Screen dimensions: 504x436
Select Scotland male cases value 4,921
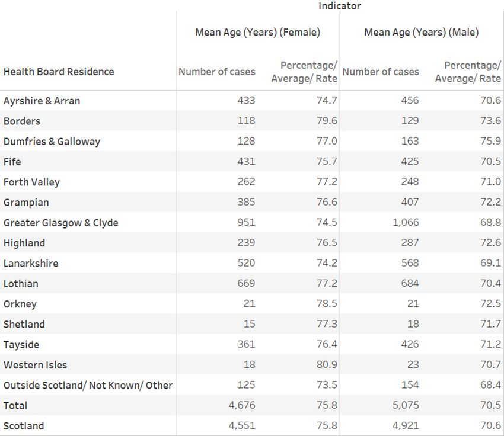point(406,425)
